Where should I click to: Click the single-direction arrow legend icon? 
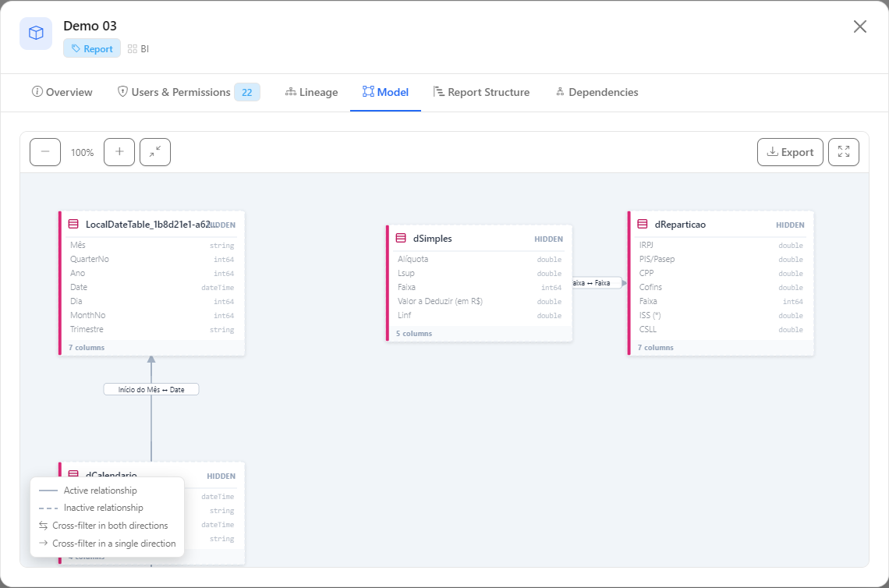click(43, 544)
